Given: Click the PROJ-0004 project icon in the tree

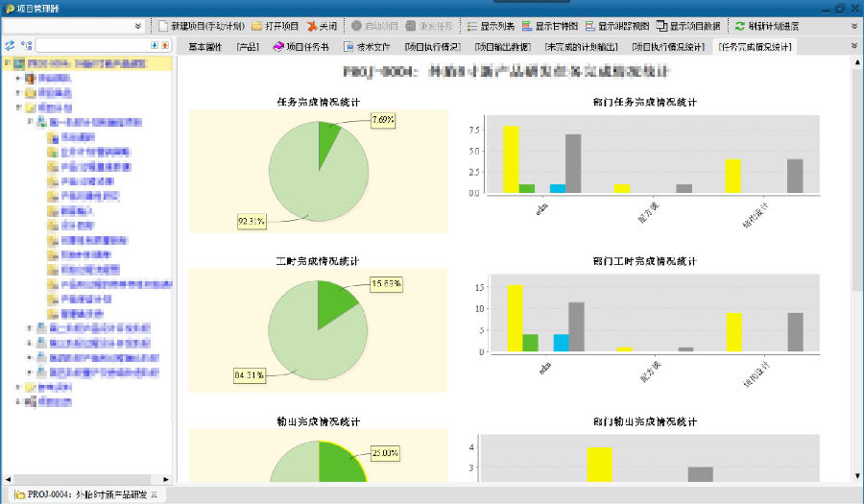Looking at the screenshot, I should click(x=19, y=63).
